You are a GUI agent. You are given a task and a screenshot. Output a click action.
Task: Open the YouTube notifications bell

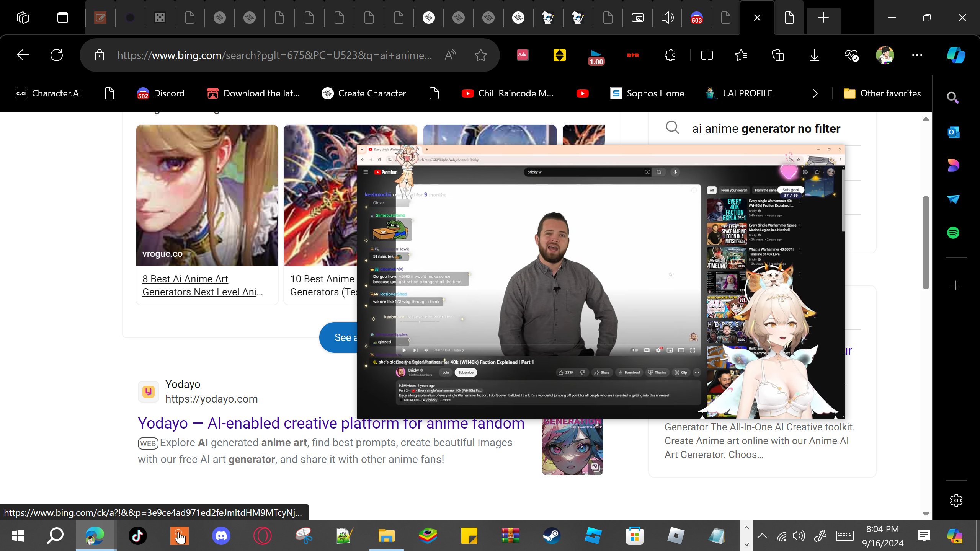(x=817, y=172)
